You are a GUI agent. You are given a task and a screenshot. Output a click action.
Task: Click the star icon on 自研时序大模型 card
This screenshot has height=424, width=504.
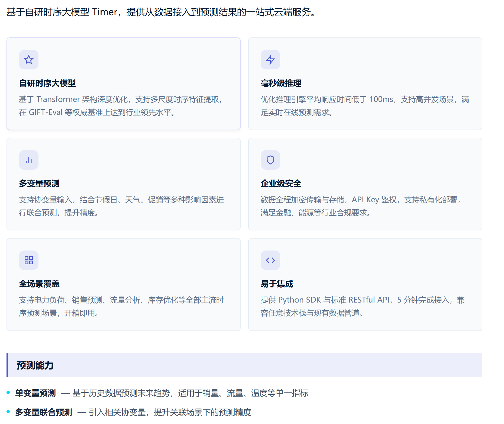[29, 60]
